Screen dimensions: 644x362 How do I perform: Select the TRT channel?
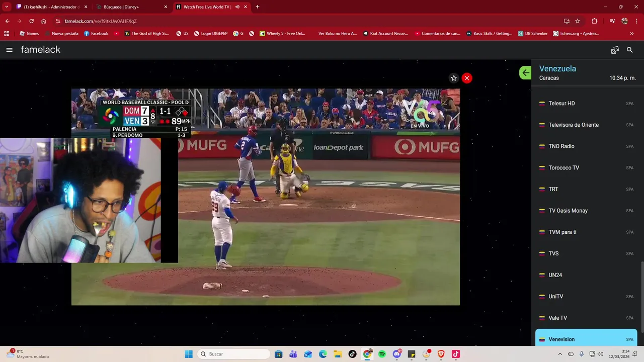[x=586, y=189]
